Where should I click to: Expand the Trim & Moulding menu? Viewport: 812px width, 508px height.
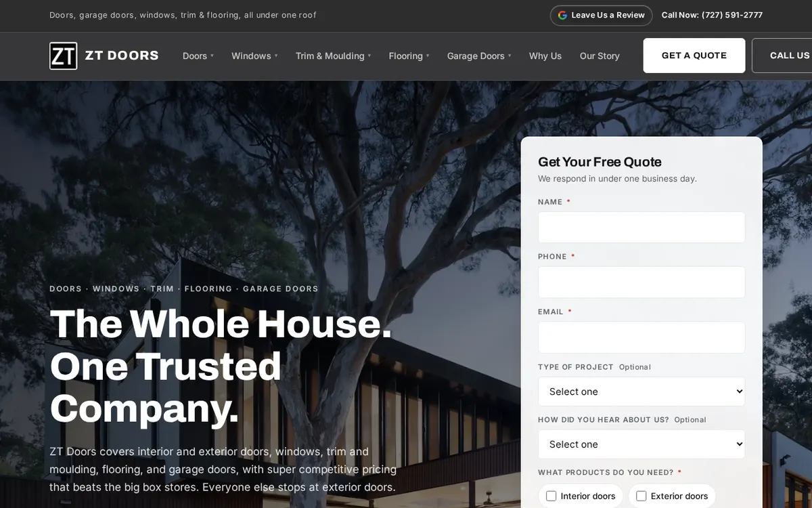(333, 56)
